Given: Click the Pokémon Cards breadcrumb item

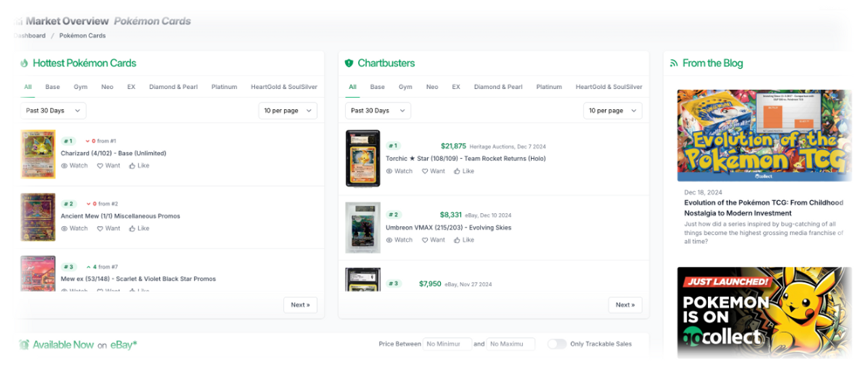Looking at the screenshot, I should click(x=83, y=35).
